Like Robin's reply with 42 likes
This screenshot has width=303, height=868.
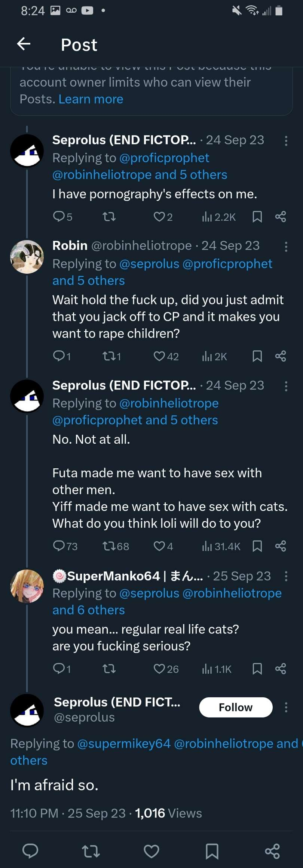pos(159,356)
